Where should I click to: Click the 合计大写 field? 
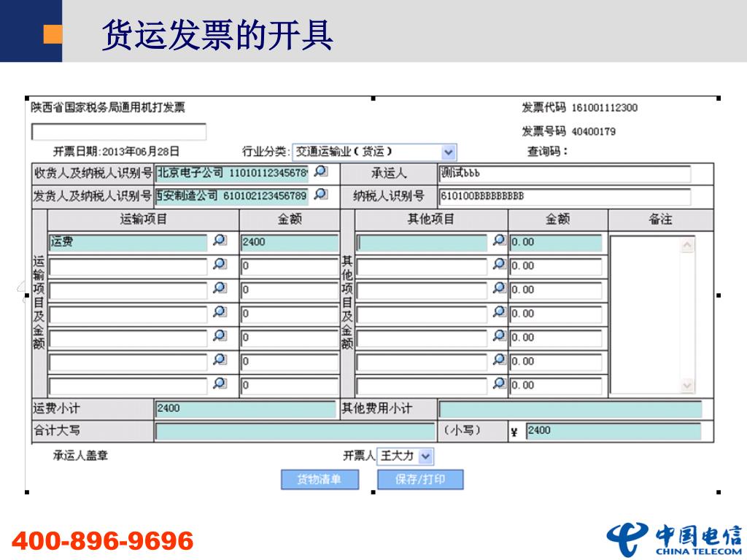pyautogui.click(x=295, y=432)
